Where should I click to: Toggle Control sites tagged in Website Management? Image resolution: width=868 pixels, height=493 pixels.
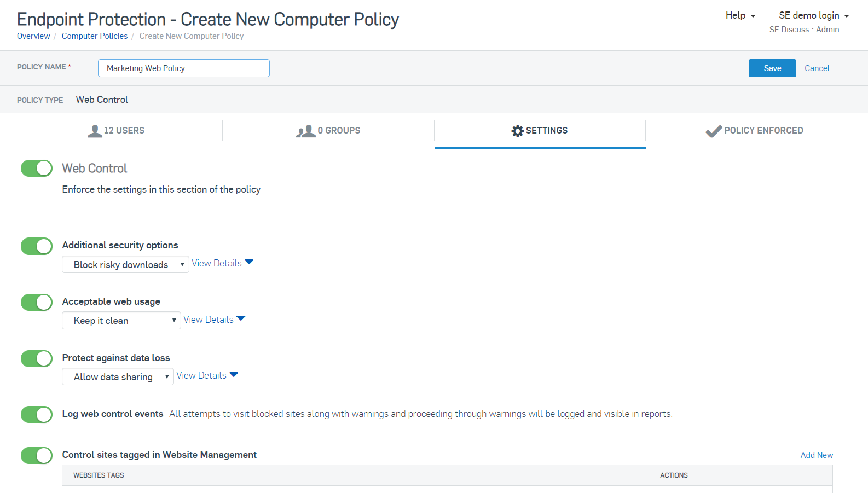coord(37,455)
